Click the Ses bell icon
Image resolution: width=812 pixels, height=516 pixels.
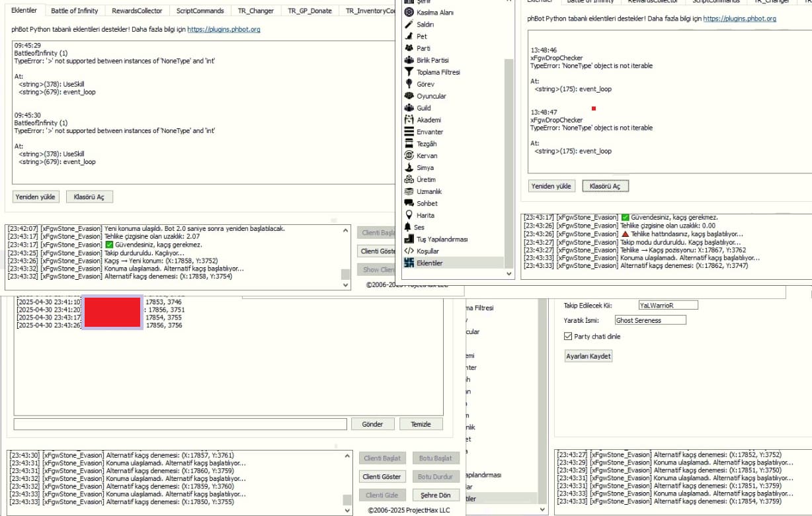click(409, 227)
